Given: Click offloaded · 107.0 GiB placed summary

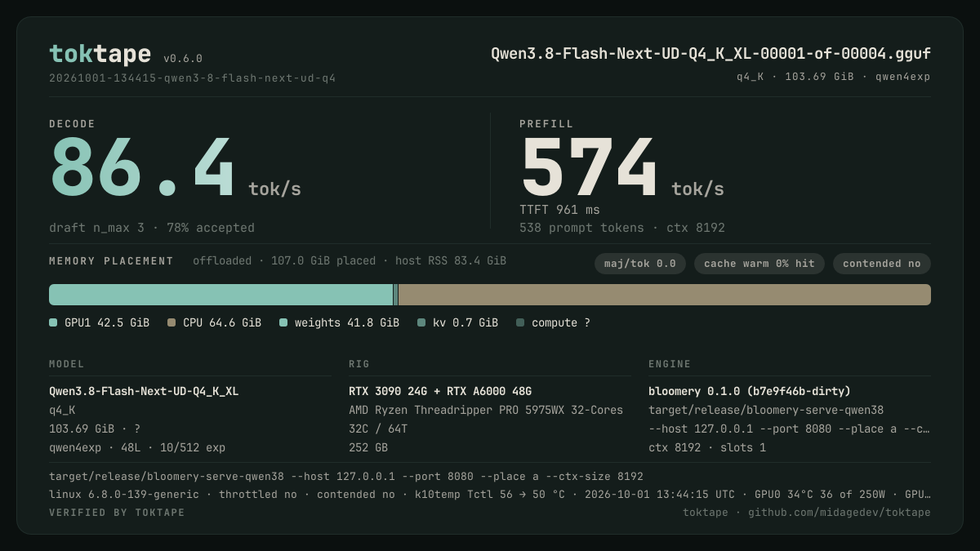Looking at the screenshot, I should tap(350, 261).
